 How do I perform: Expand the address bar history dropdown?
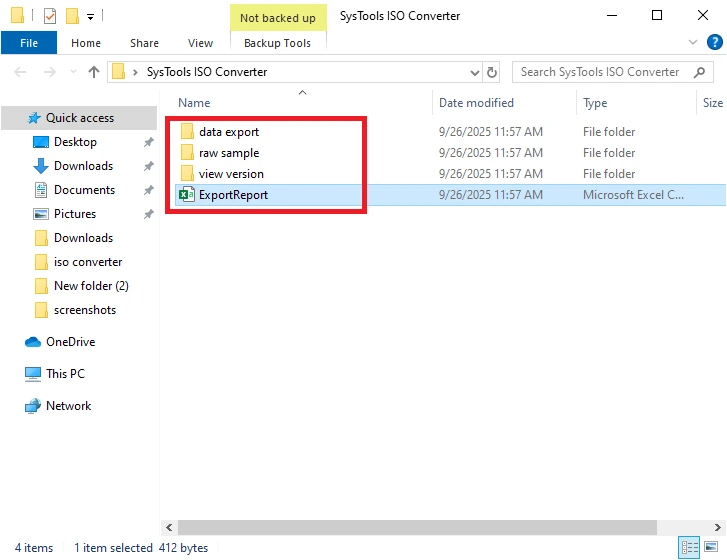474,72
